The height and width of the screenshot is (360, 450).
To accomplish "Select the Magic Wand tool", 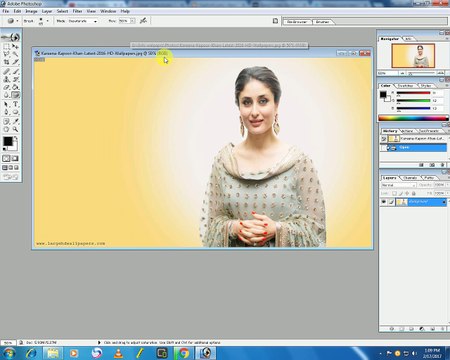I will click(15, 54).
